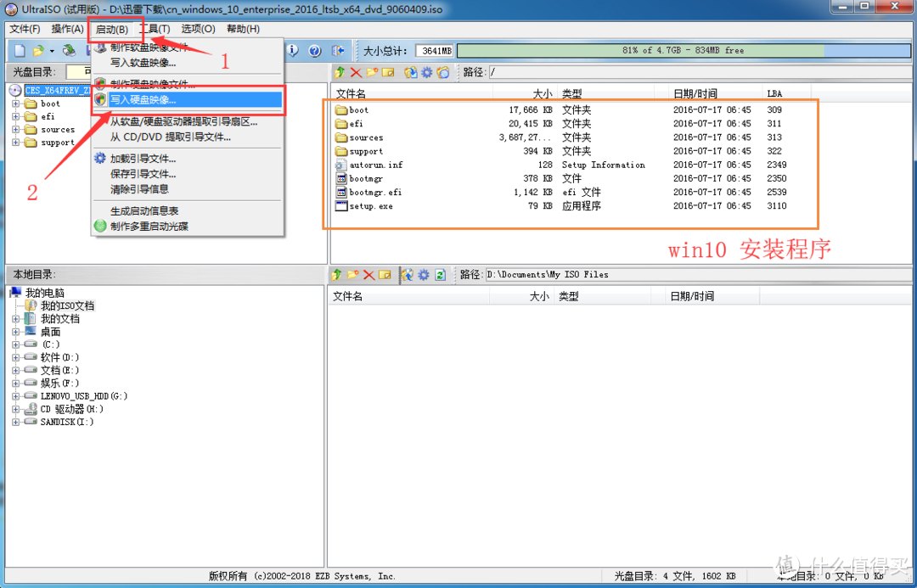
Task: Click the red Delete X in local toolbar
Action: [368, 275]
